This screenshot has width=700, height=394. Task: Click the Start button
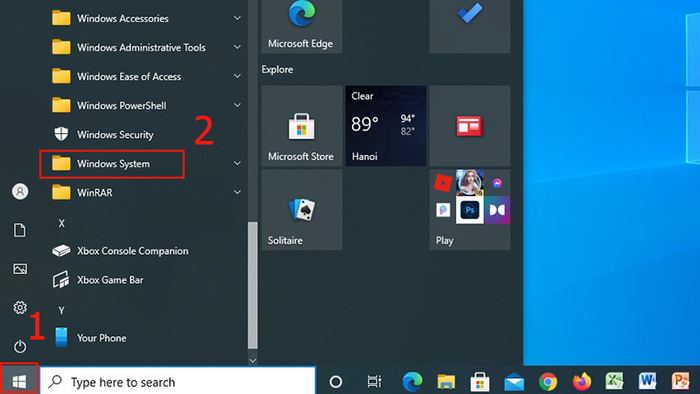click(19, 381)
